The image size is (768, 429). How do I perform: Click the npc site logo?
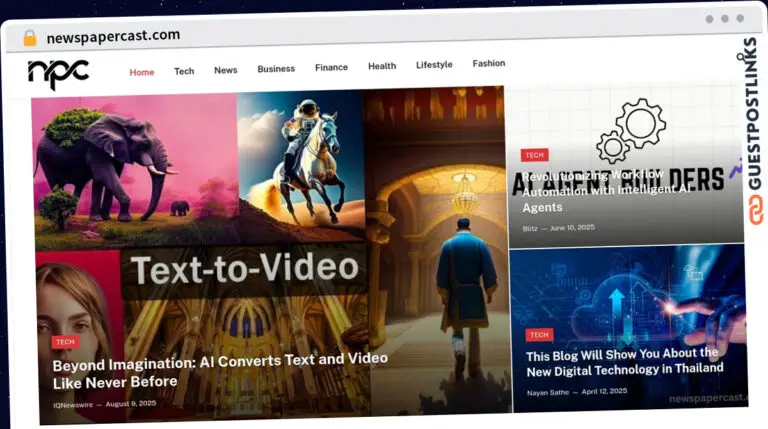click(x=58, y=74)
